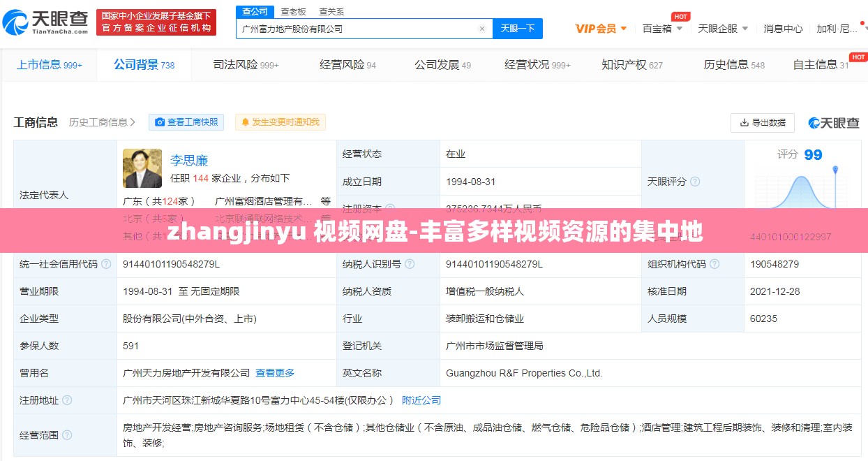This screenshot has width=868, height=461.
Task: Select the 登记机关 value 广州市市场监督管理局
Action: pos(495,346)
